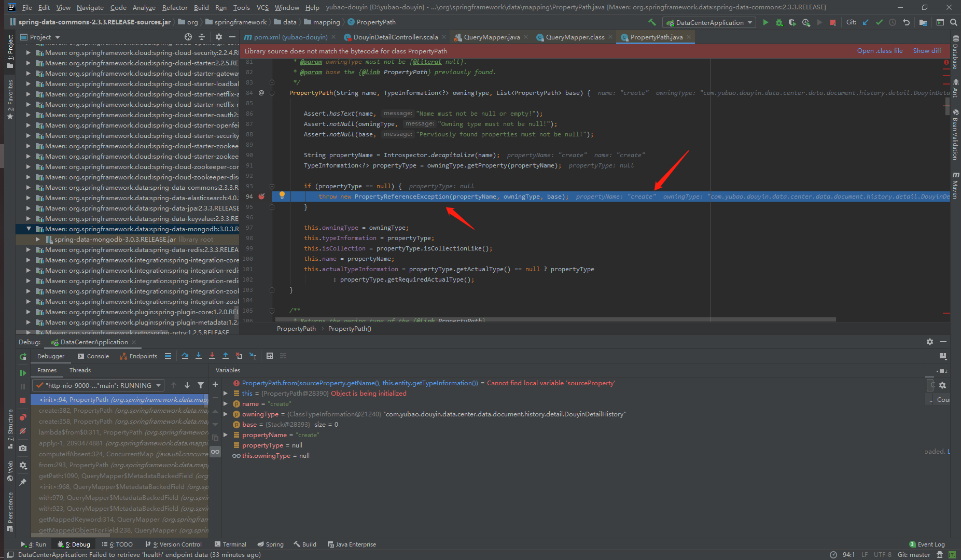Open the Project view selector dropdown
Screen dimensions: 961x560
[40, 37]
